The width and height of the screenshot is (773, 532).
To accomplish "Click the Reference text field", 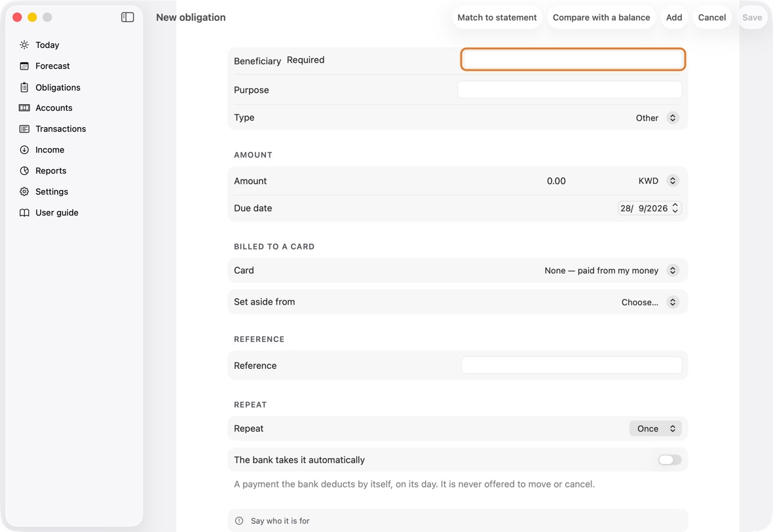I will [572, 366].
